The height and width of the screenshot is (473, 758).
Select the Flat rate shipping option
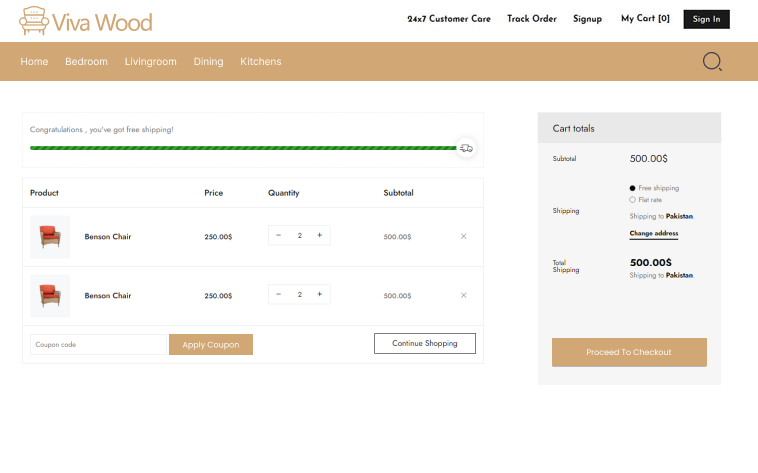[633, 200]
